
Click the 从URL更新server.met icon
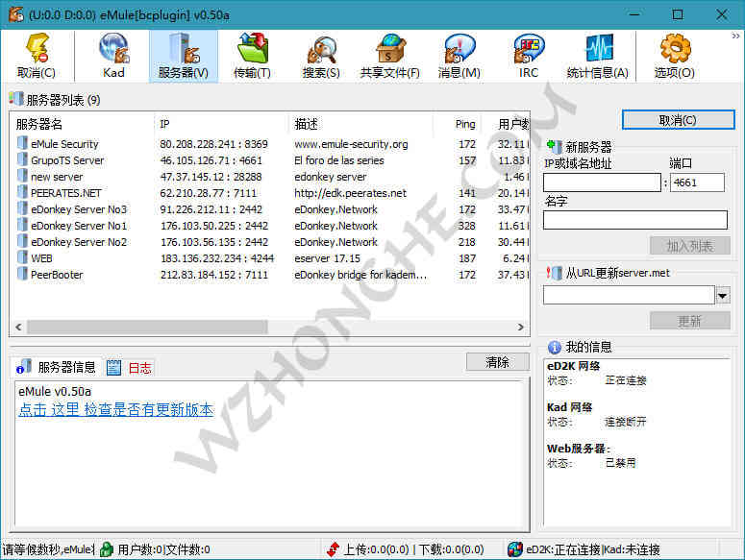pos(554,273)
